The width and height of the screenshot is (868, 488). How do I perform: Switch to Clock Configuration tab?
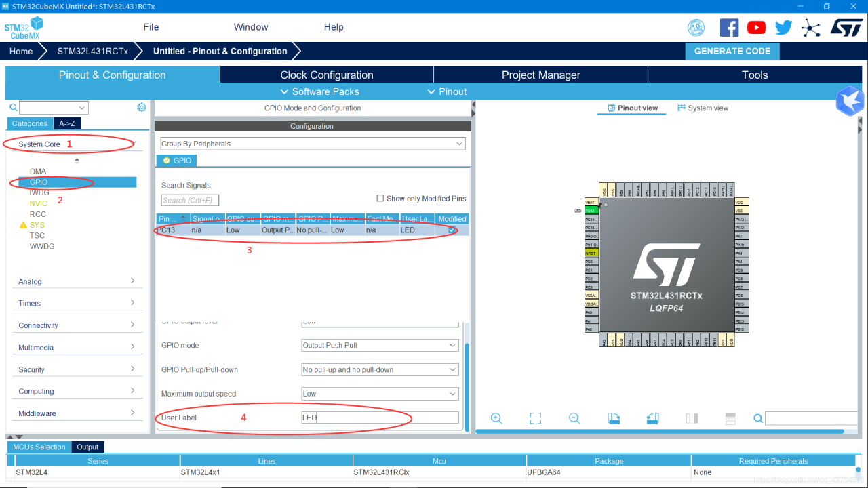[327, 75]
